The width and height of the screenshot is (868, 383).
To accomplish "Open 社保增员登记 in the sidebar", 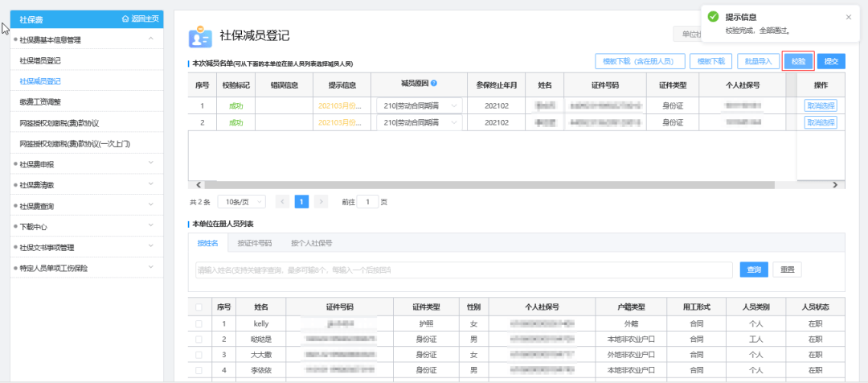I will (40, 60).
